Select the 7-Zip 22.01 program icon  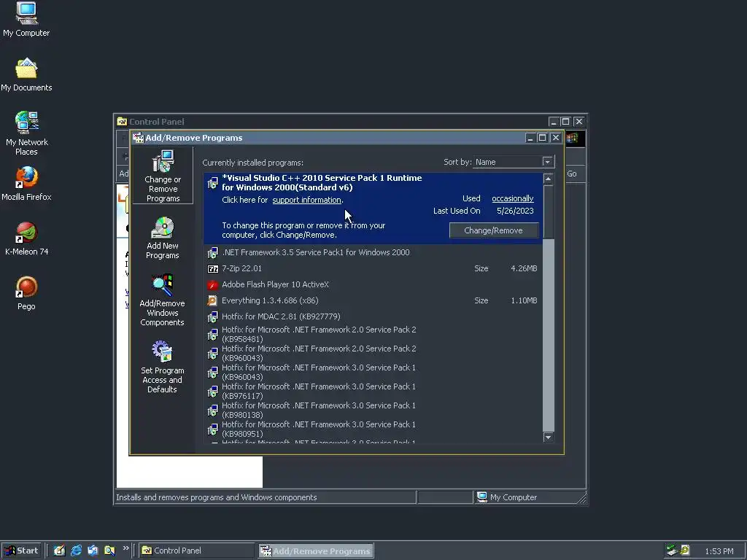[x=213, y=268]
